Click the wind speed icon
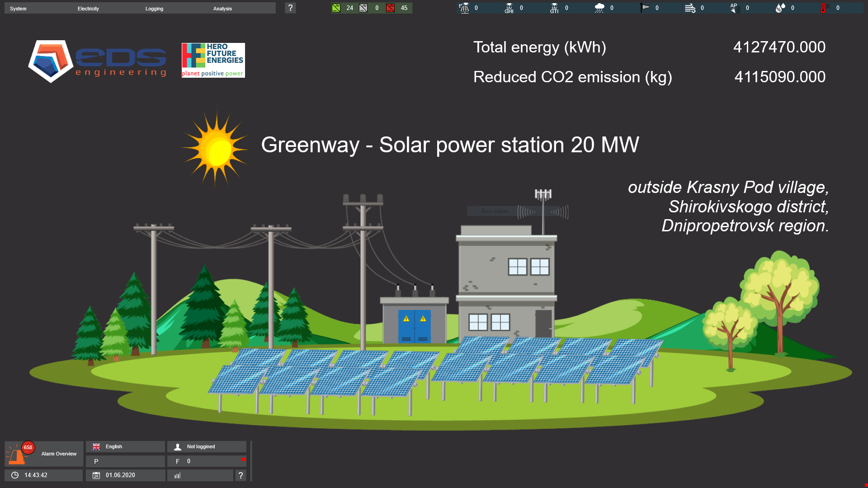868x488 pixels. pyautogui.click(x=690, y=8)
